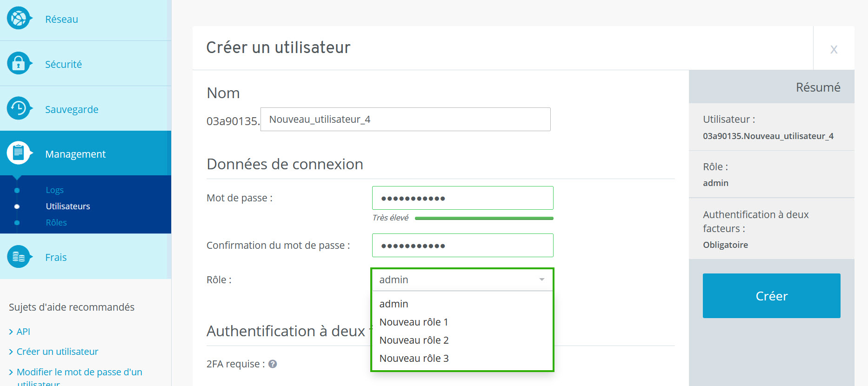Click the Réseau globe icon
The height and width of the screenshot is (386, 868).
click(19, 19)
